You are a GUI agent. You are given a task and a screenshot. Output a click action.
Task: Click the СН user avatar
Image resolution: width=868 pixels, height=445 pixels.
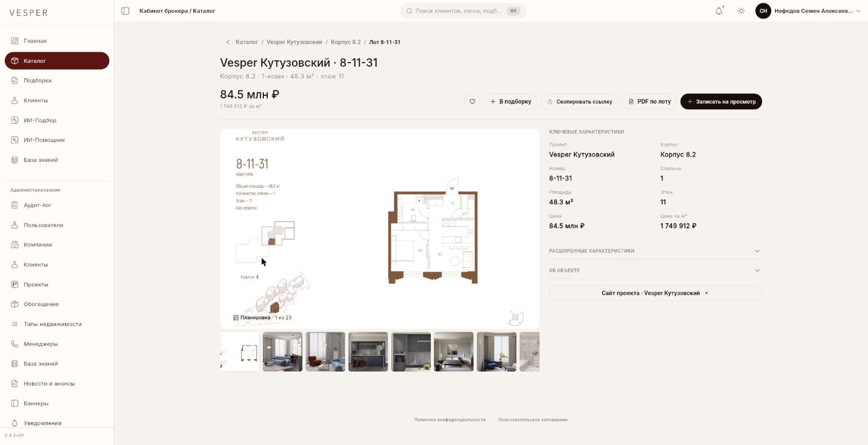click(x=763, y=11)
